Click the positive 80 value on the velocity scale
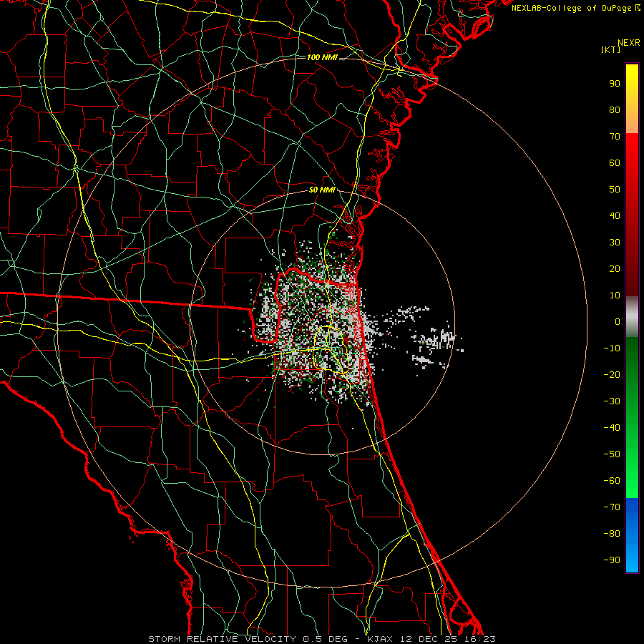Screen dimensions: 644x644 (x=615, y=110)
